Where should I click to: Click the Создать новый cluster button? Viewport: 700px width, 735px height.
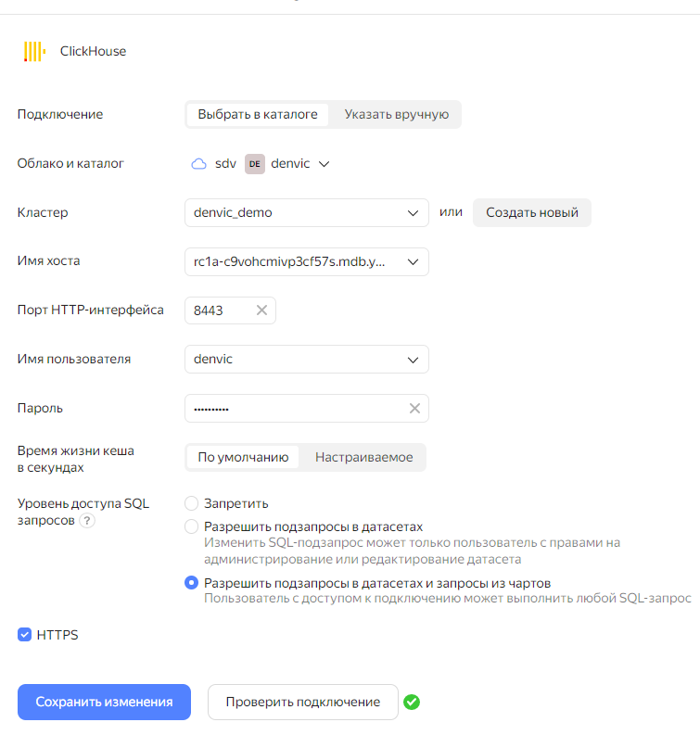[531, 212]
